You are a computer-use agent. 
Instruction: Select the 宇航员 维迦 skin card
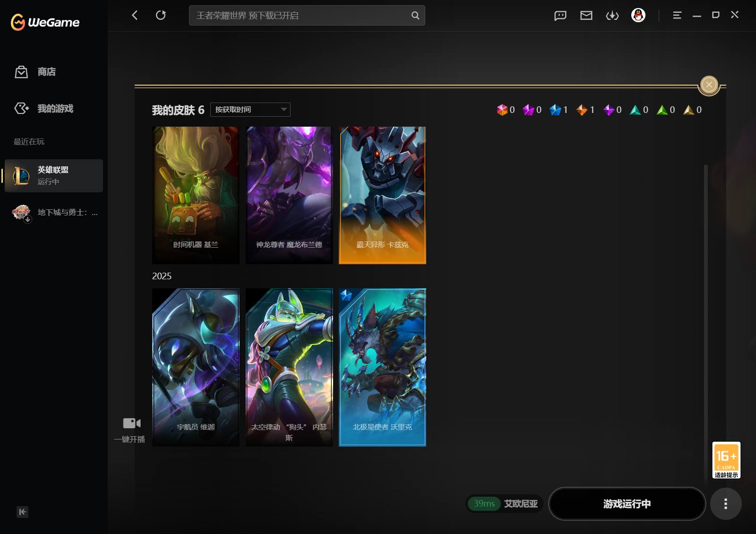[196, 368]
